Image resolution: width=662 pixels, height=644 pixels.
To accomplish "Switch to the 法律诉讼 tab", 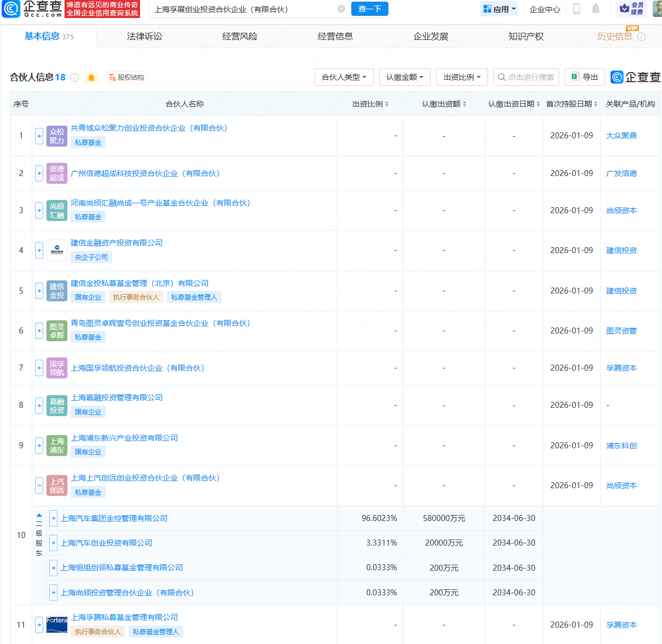I will (x=144, y=37).
